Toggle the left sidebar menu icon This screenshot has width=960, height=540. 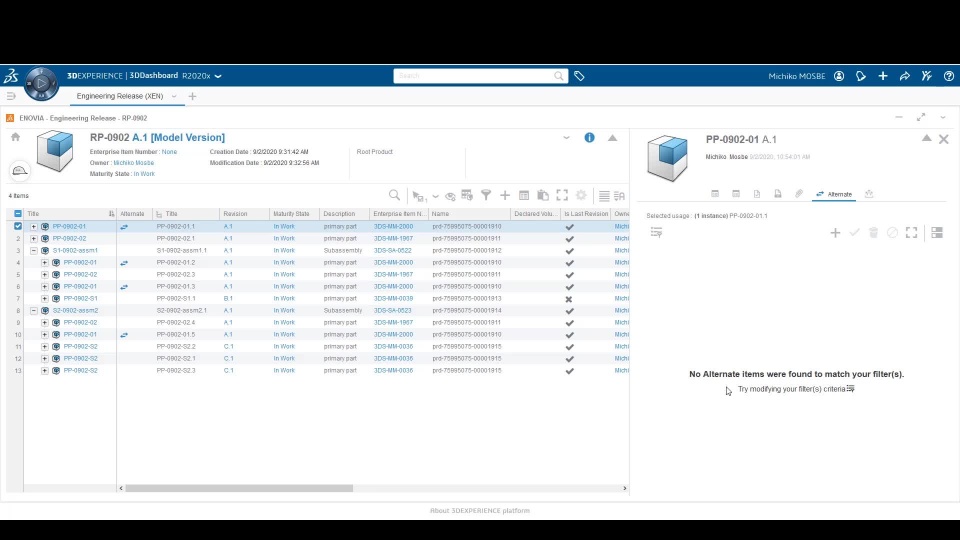pos(11,96)
